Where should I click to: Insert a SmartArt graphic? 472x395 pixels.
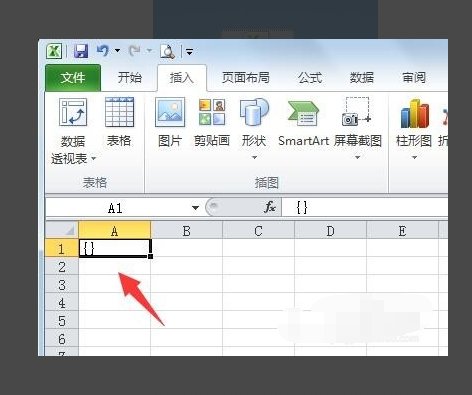point(303,122)
